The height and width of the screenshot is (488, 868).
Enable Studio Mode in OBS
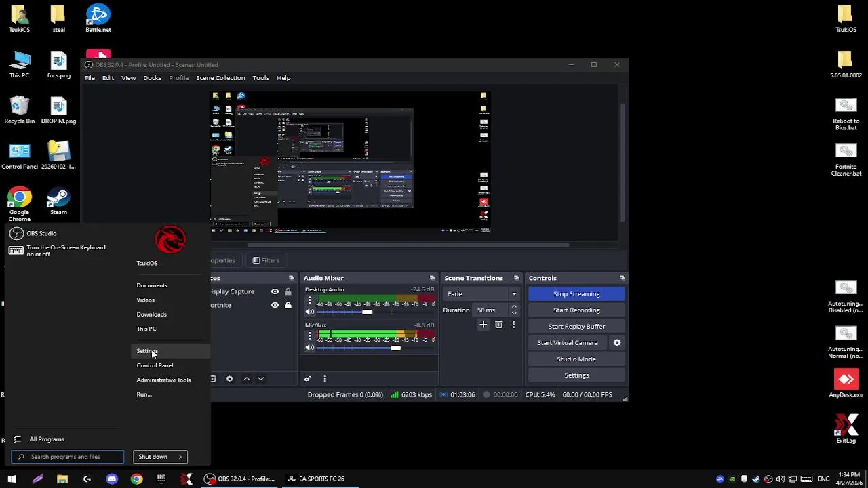[576, 359]
